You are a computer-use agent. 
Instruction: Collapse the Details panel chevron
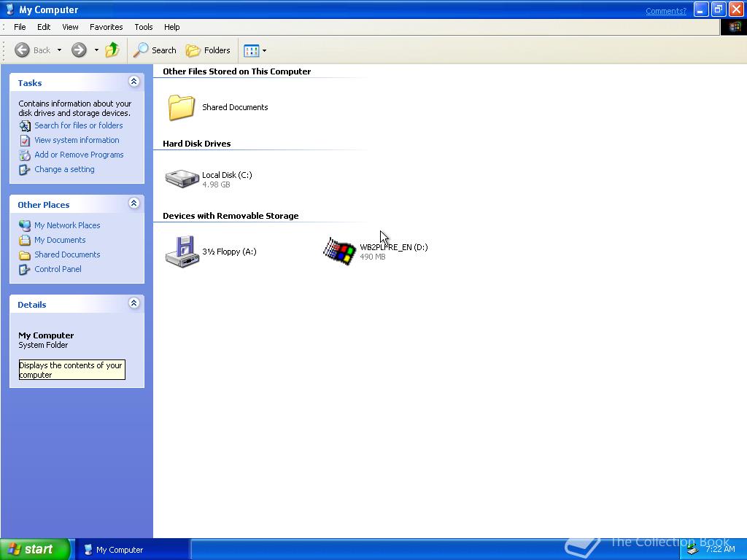point(134,303)
